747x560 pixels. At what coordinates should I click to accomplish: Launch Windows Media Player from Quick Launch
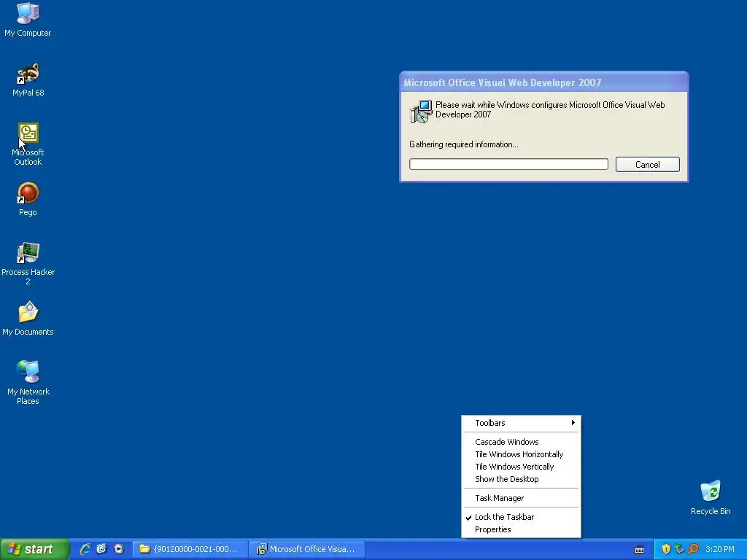tap(119, 549)
